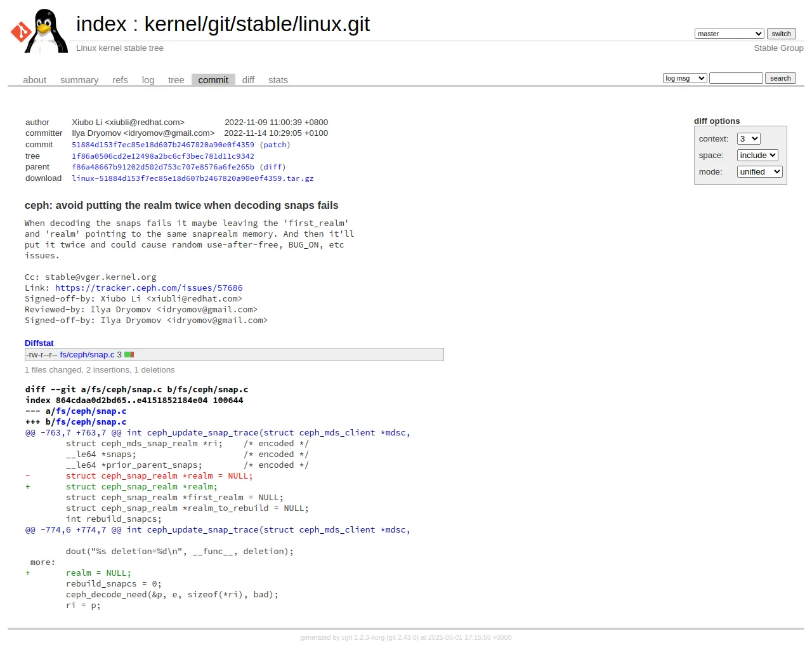Click the first hunk header @@ -763,7
Image resolution: width=812 pixels, height=650 pixels.
[x=218, y=433]
